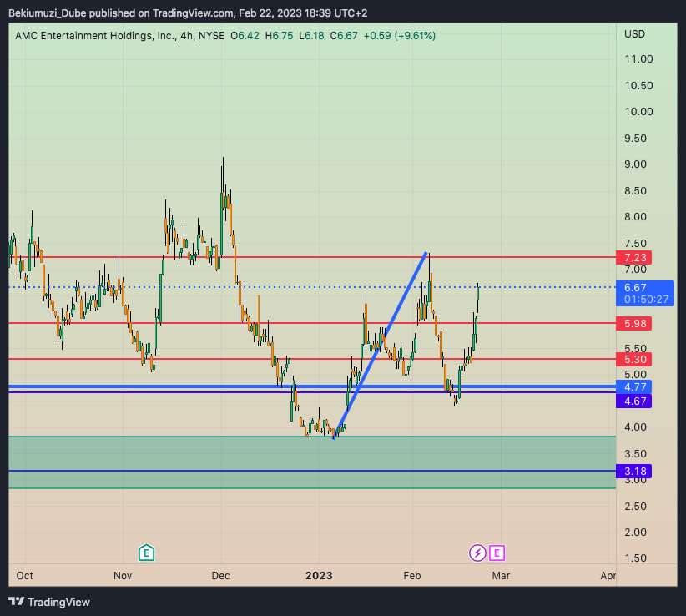Viewport: 686px width, 616px height.
Task: Click the purple 3.18 price label
Action: coord(633,472)
